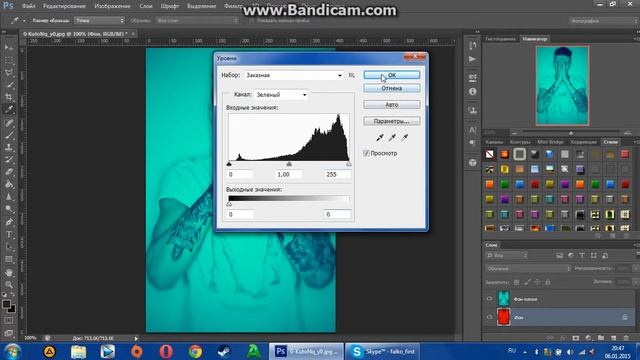Select the Type tool in the toolbar

[x=9, y=235]
